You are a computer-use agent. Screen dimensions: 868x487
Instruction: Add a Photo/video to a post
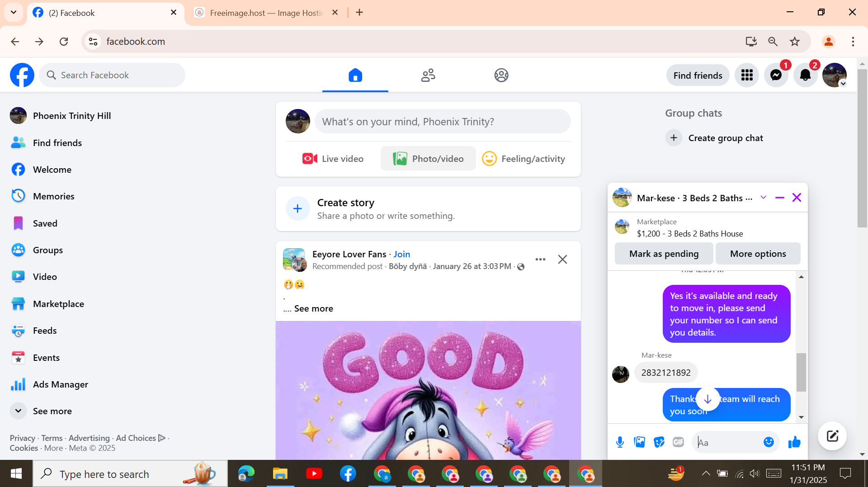pos(428,159)
